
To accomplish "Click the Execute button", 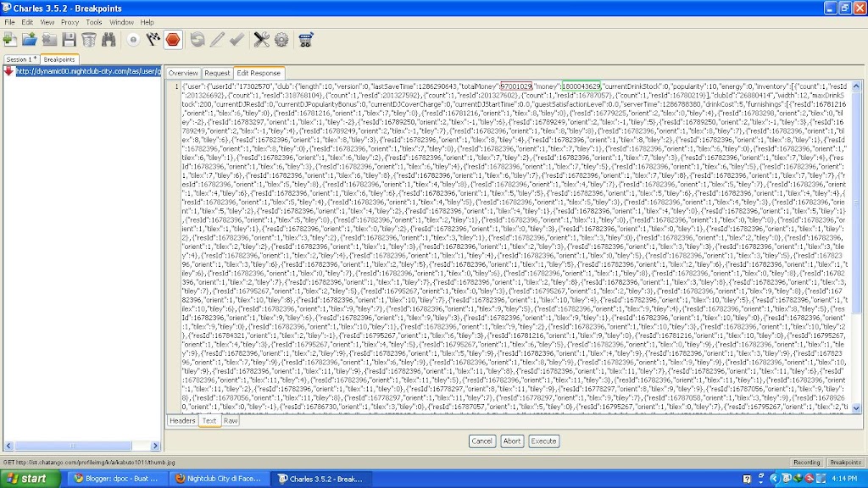I will (x=543, y=441).
